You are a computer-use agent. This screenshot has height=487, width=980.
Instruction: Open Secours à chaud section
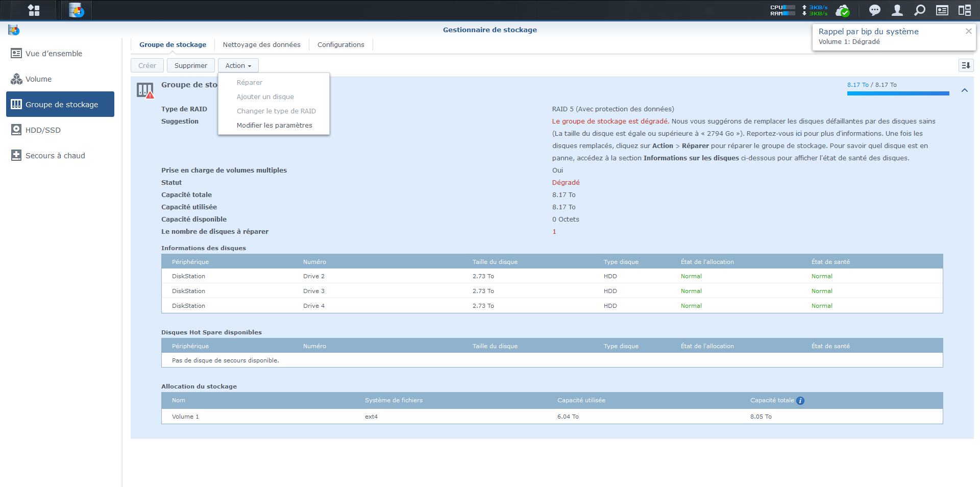(55, 156)
